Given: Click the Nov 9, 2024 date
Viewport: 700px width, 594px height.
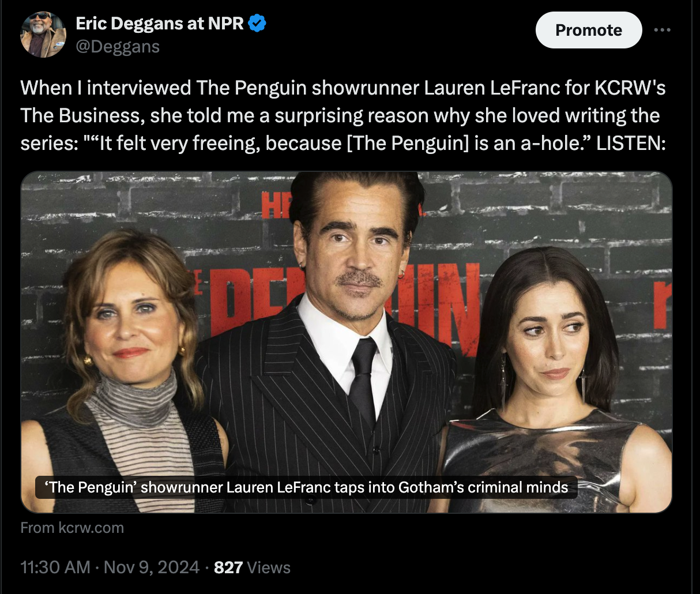Looking at the screenshot, I should click(x=152, y=567).
